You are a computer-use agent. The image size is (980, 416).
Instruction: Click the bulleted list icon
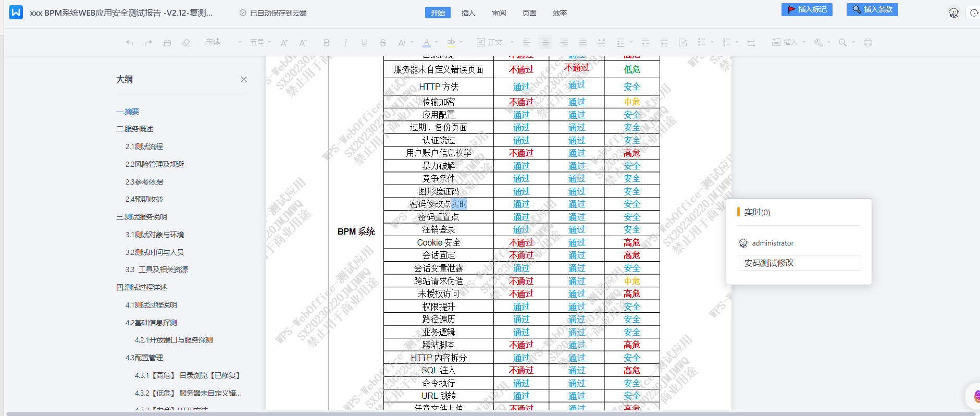pos(702,43)
